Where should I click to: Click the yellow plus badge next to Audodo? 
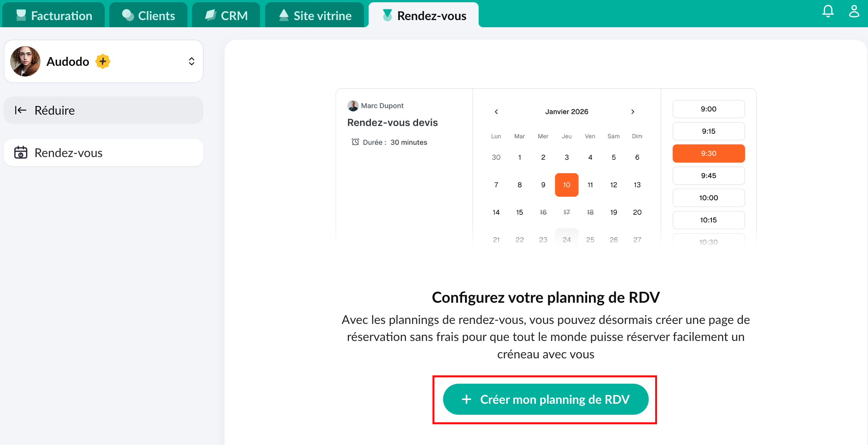pyautogui.click(x=103, y=61)
